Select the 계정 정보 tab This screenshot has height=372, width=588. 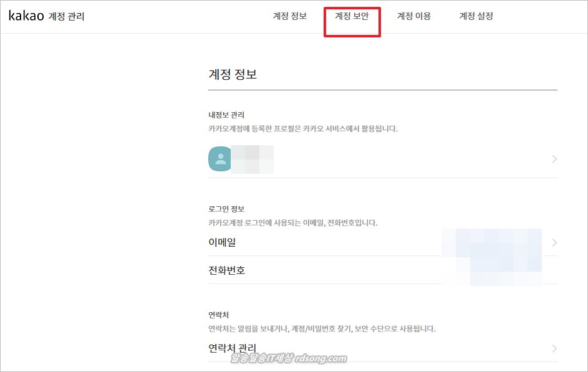point(289,16)
